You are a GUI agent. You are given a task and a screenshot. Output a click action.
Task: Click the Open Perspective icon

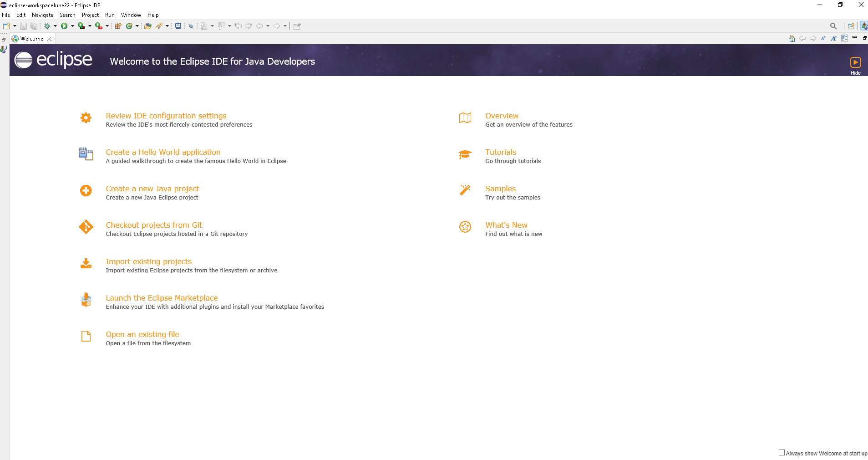[x=851, y=26]
